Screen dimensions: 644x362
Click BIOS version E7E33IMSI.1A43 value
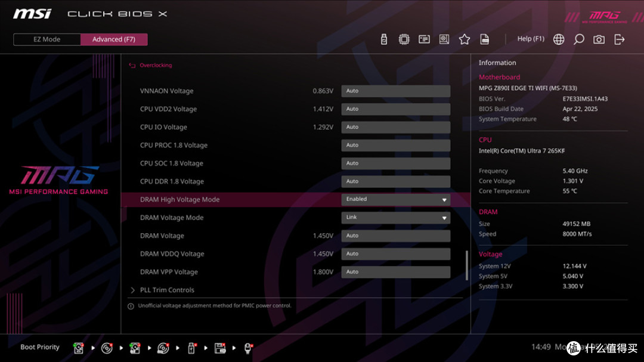click(x=586, y=98)
